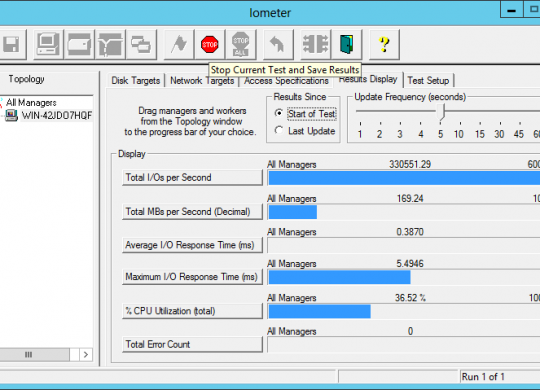540x390 pixels.
Task: Click the green flag Start Tests icon
Action: pos(179,44)
